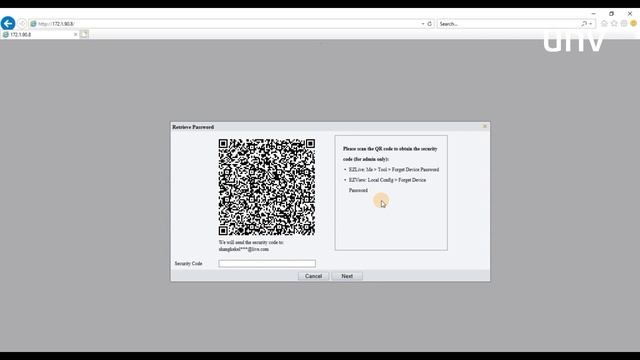The width and height of the screenshot is (640, 360).
Task: Restore down the browser window
Action: (611, 13)
